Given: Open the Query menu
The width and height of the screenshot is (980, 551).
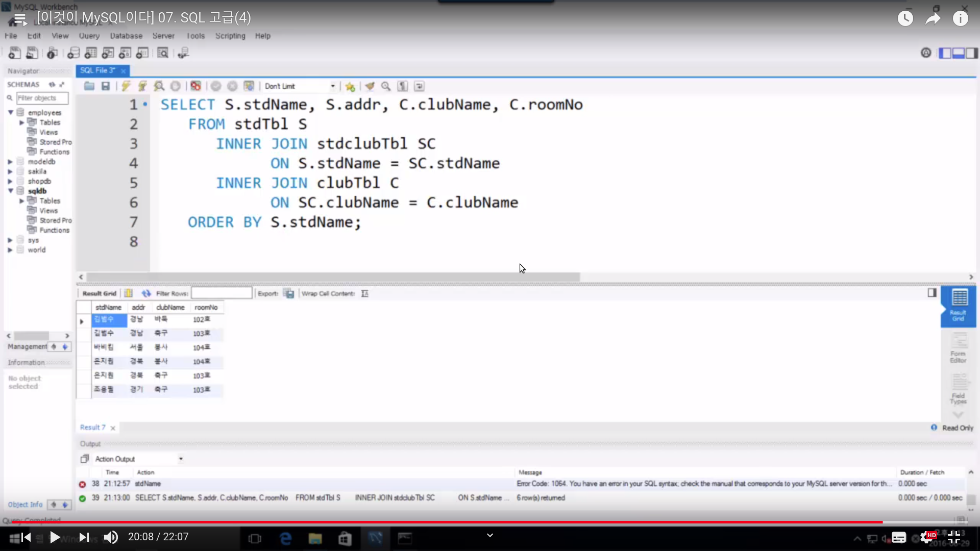Looking at the screenshot, I should (89, 36).
